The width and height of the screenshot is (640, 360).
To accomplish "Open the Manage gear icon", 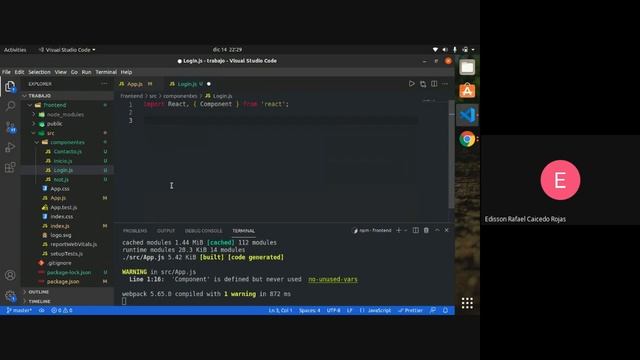I will [x=10, y=296].
